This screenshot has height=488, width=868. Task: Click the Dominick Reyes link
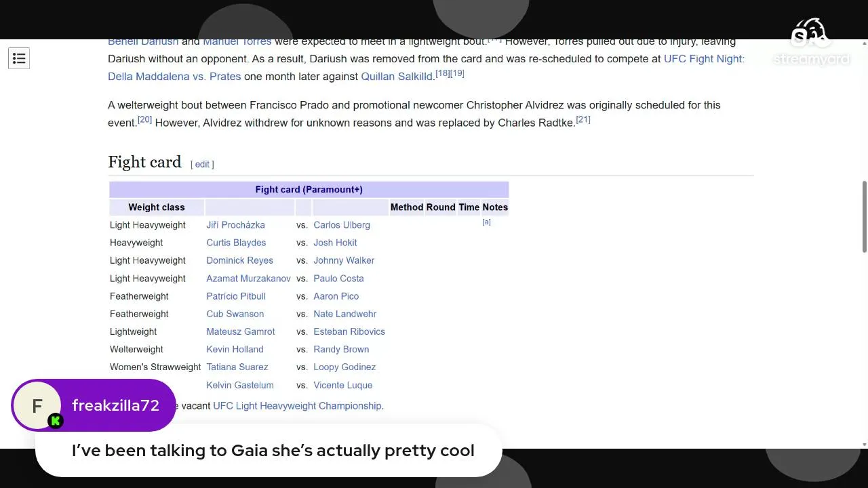coord(239,260)
